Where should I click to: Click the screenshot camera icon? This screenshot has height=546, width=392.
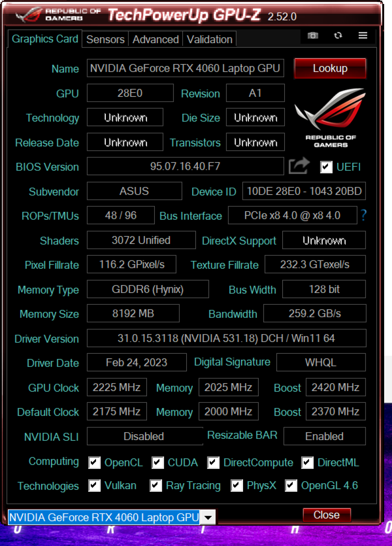tap(312, 36)
